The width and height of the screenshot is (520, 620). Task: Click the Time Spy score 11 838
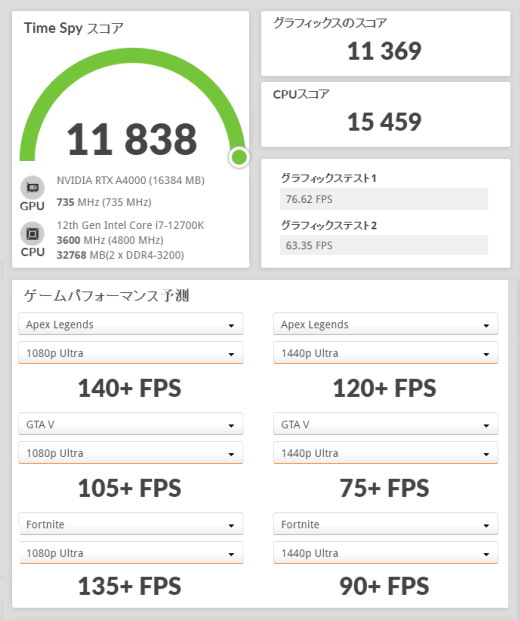coord(131,139)
